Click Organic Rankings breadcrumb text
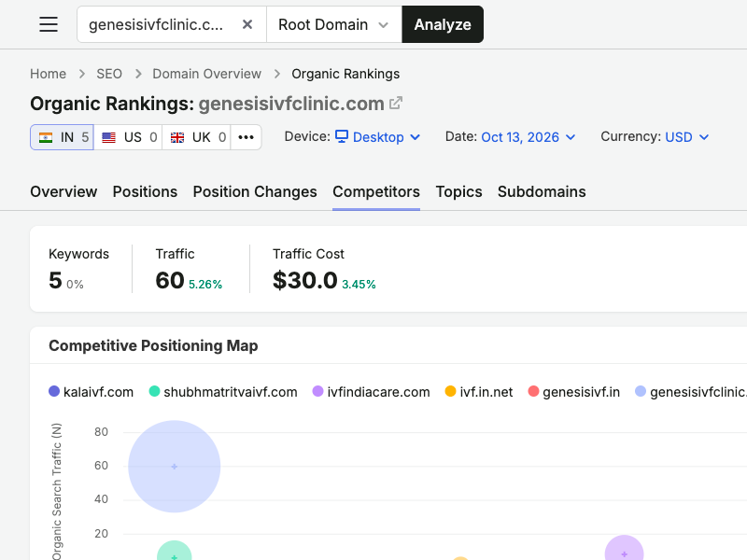The image size is (747, 560). pos(345,74)
